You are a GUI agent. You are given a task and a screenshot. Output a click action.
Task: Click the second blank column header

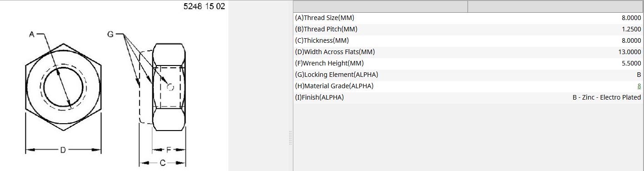[555, 6]
